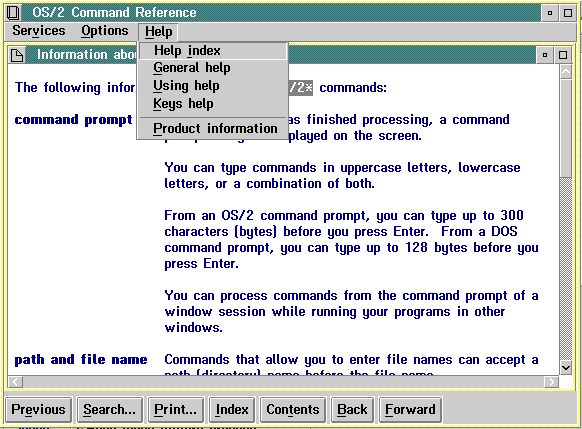Open the OS/2 Command Reference system menu icon
582x429 pixels.
tap(13, 13)
